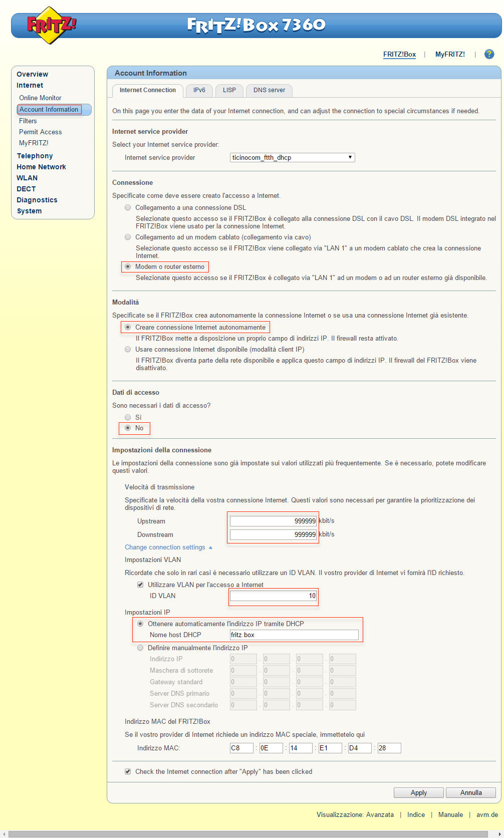Expand the Telephony menu in sidebar
Screen dimensions: 504x838
click(x=35, y=156)
